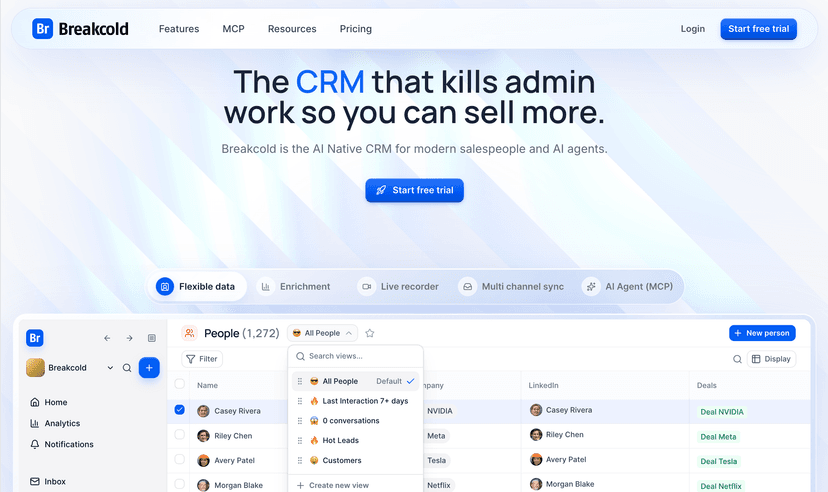Check the Avery Patel row checkbox

point(180,459)
